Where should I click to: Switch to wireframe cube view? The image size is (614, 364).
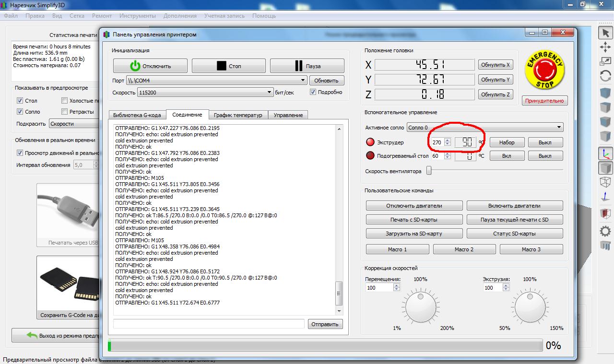coord(605,182)
